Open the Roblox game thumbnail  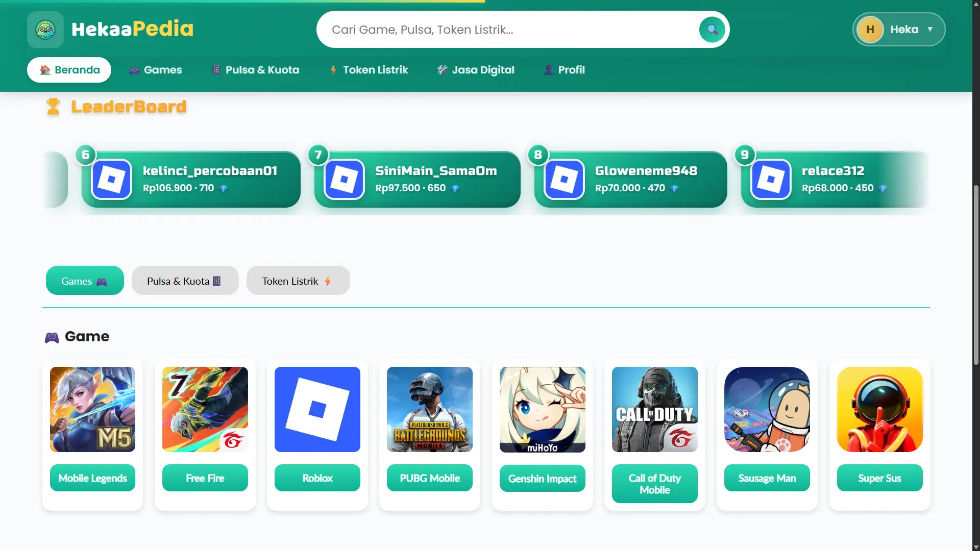317,410
